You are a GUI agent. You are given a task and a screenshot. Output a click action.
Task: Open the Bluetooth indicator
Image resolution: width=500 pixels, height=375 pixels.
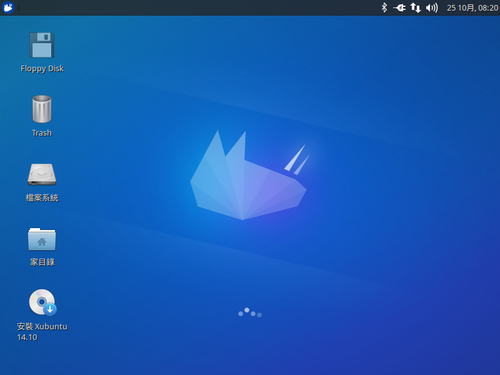pyautogui.click(x=384, y=7)
